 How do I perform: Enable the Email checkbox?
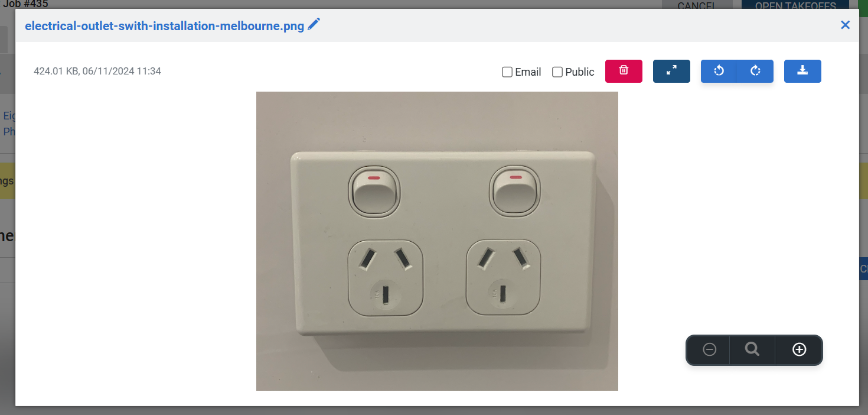coord(507,72)
